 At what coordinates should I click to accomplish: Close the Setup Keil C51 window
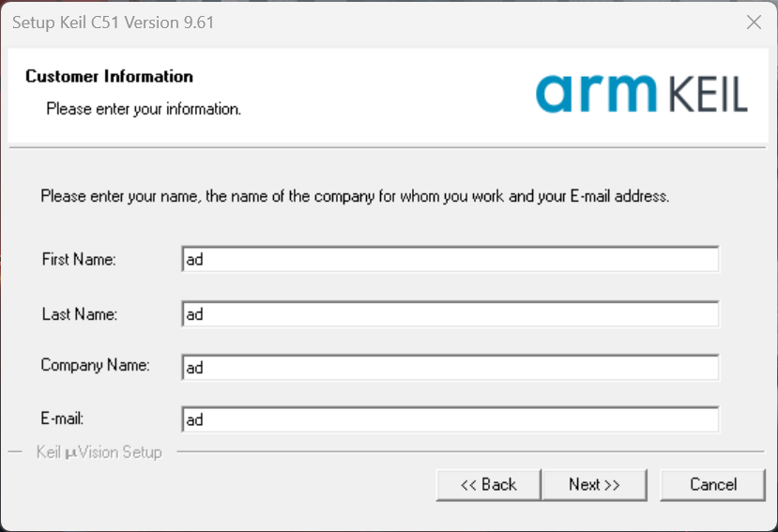[x=754, y=23]
